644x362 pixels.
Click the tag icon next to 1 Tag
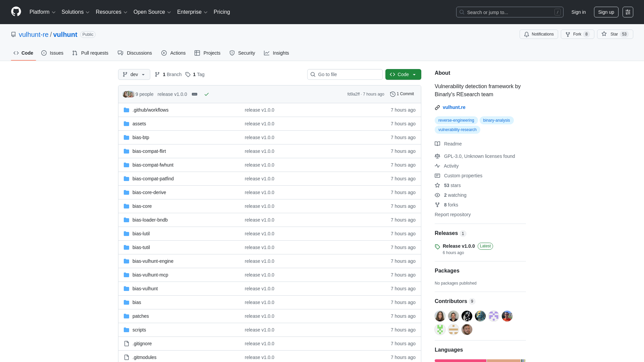[188, 75]
